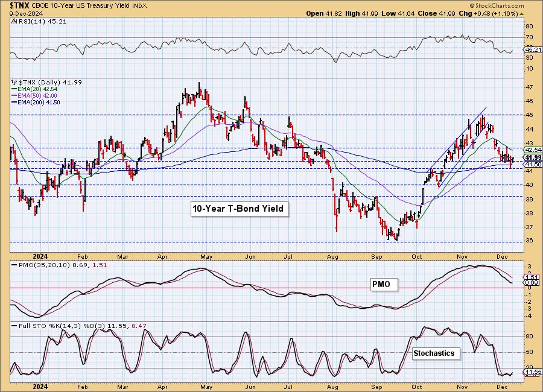Click the date '9-Dec-2024'
The height and width of the screenshot is (392, 543).
[x=27, y=13]
